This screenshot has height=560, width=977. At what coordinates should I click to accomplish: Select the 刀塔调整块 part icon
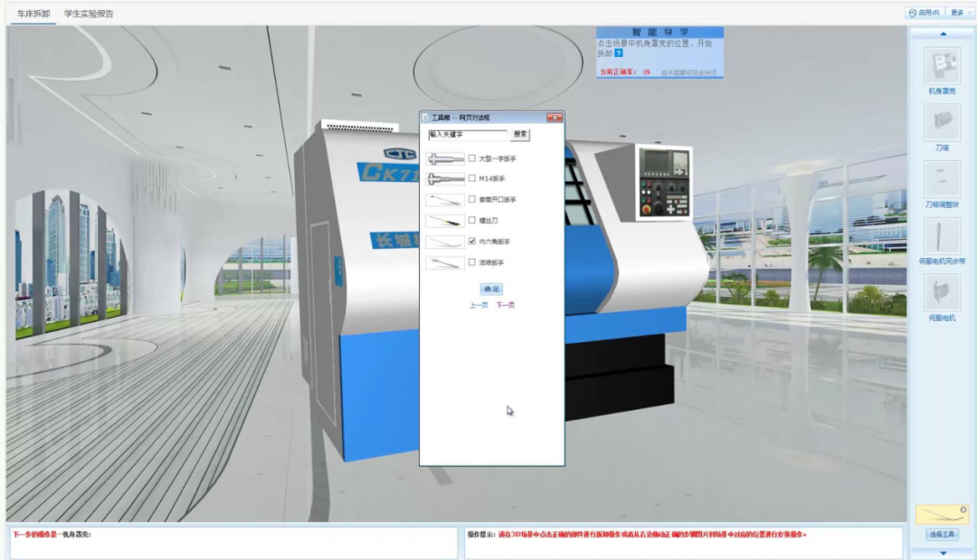pyautogui.click(x=942, y=179)
